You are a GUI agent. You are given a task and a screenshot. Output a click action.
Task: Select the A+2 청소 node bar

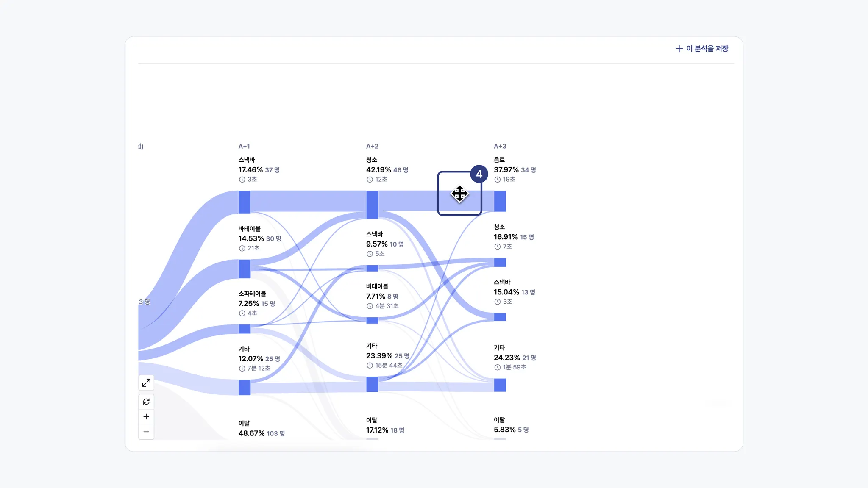[x=372, y=205]
